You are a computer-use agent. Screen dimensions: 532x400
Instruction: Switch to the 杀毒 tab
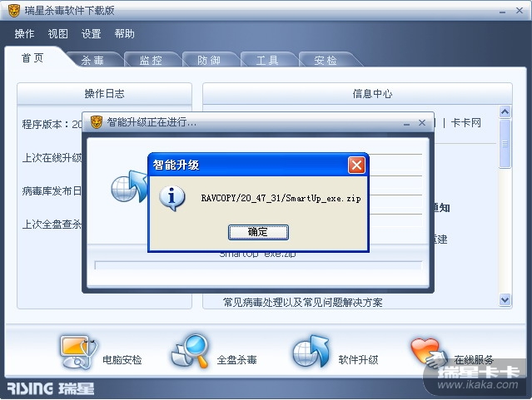pyautogui.click(x=92, y=61)
